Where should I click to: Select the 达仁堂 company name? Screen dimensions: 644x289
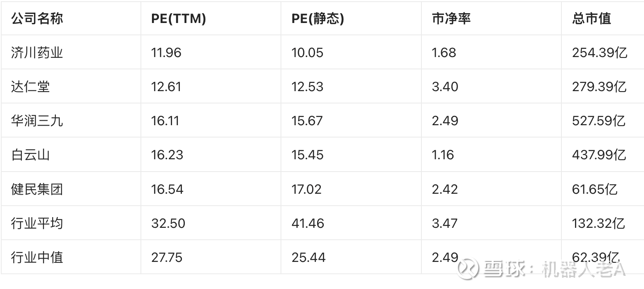tap(30, 87)
